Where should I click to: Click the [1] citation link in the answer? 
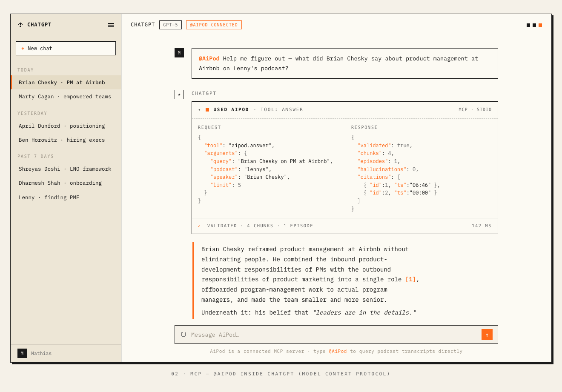coord(410,280)
